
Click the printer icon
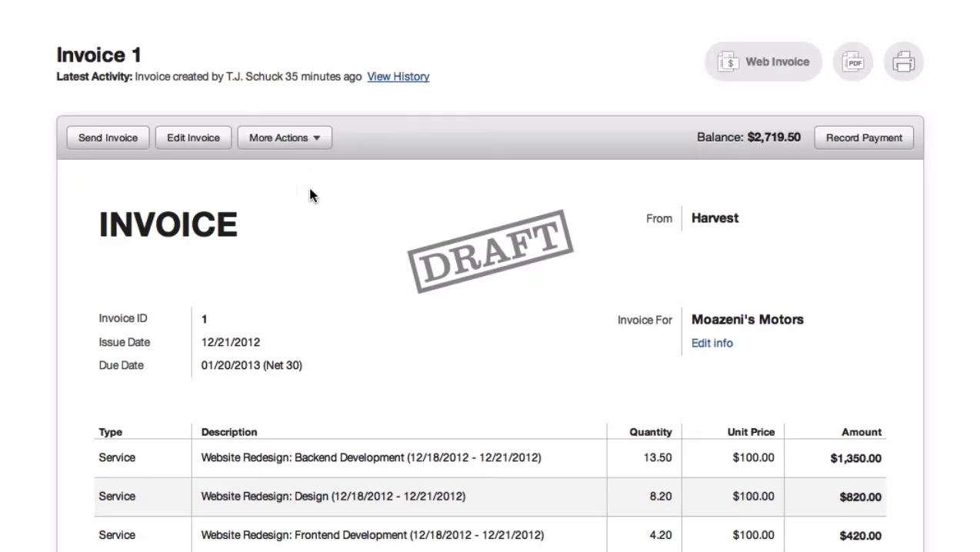click(x=904, y=62)
